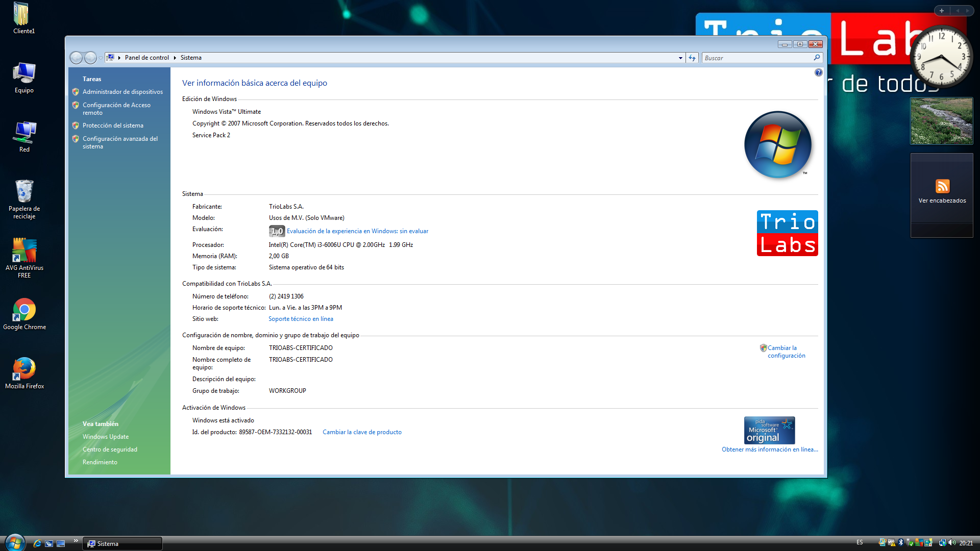Click 'TRIOABS-CERTIFICADO' beside Nombre de equipo
Viewport: 980px width, 551px height.
point(301,348)
